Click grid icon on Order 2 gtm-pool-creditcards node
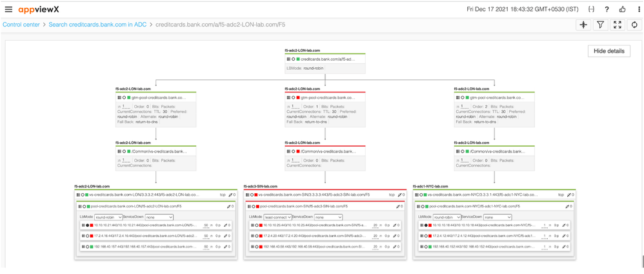This screenshot has height=274, width=644. [458, 98]
